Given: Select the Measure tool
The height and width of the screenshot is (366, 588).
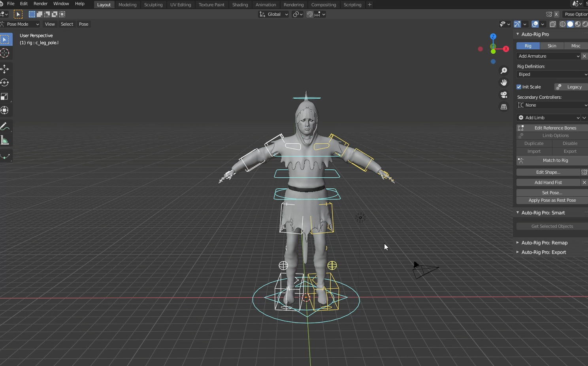Looking at the screenshot, I should pos(5,139).
